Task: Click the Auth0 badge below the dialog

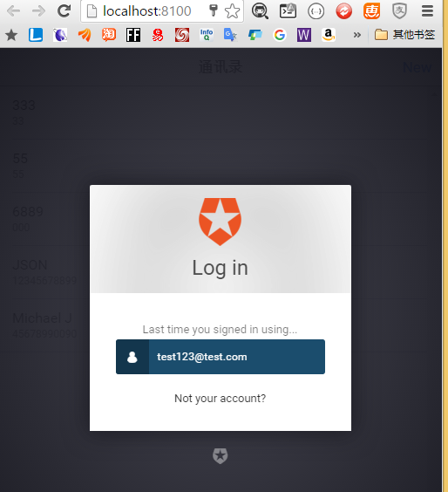Action: tap(221, 455)
